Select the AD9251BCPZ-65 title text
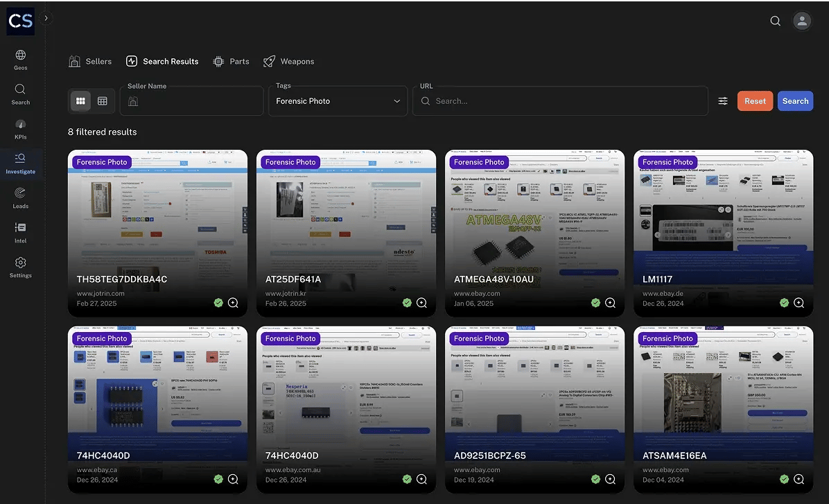 coord(489,455)
